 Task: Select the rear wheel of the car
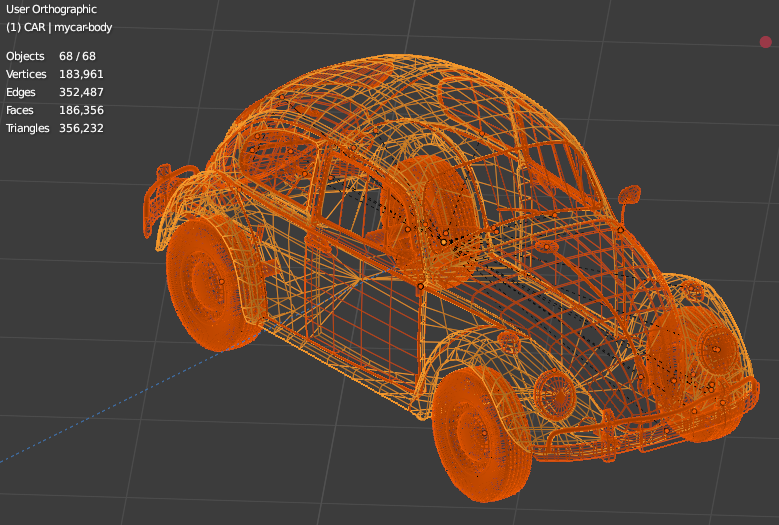pyautogui.click(x=209, y=285)
